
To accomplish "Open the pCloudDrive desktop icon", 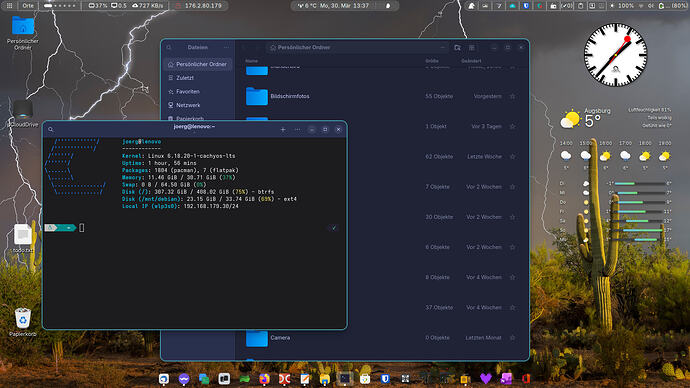I will point(23,114).
